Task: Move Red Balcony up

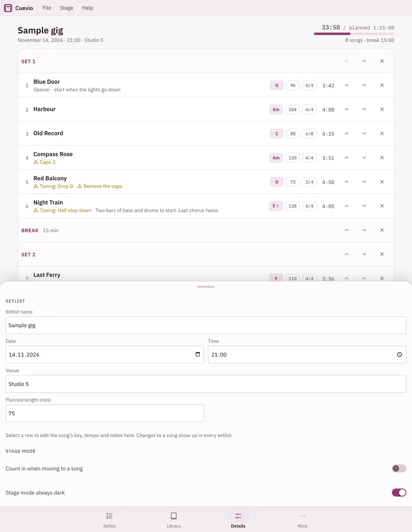Action: coord(346,182)
